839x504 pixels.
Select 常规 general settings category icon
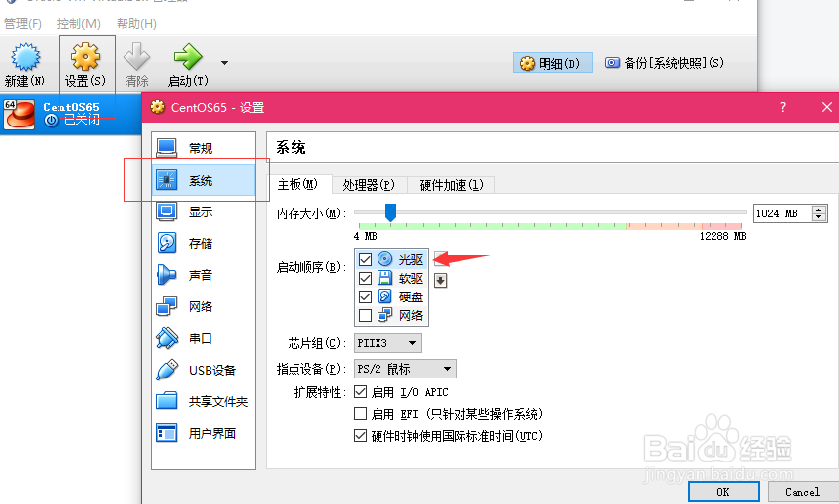tap(166, 148)
